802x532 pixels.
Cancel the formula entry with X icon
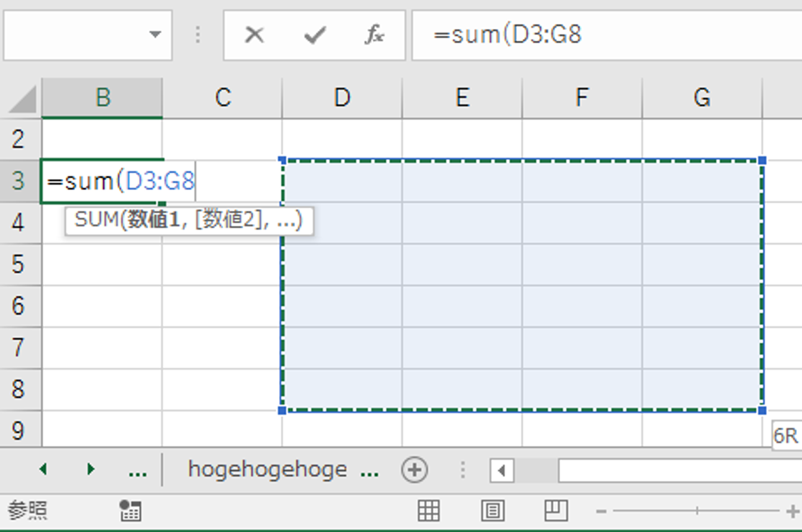pyautogui.click(x=255, y=35)
